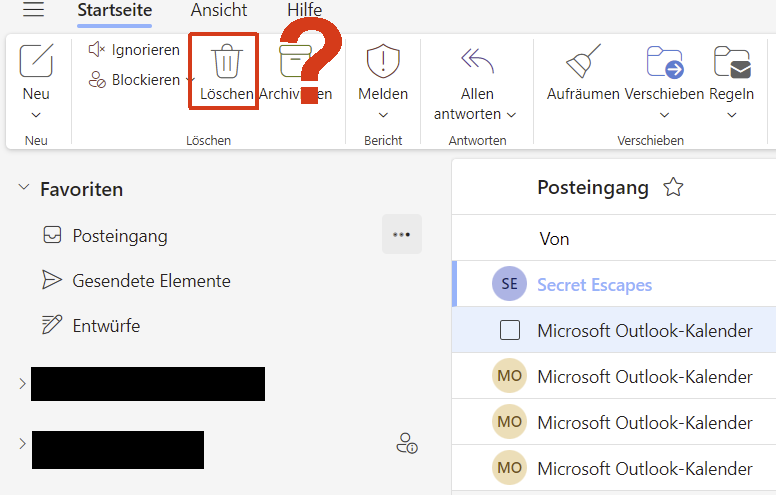Screen dimensions: 776x495
Task: Switch to the Startseite tab
Action: 115,10
